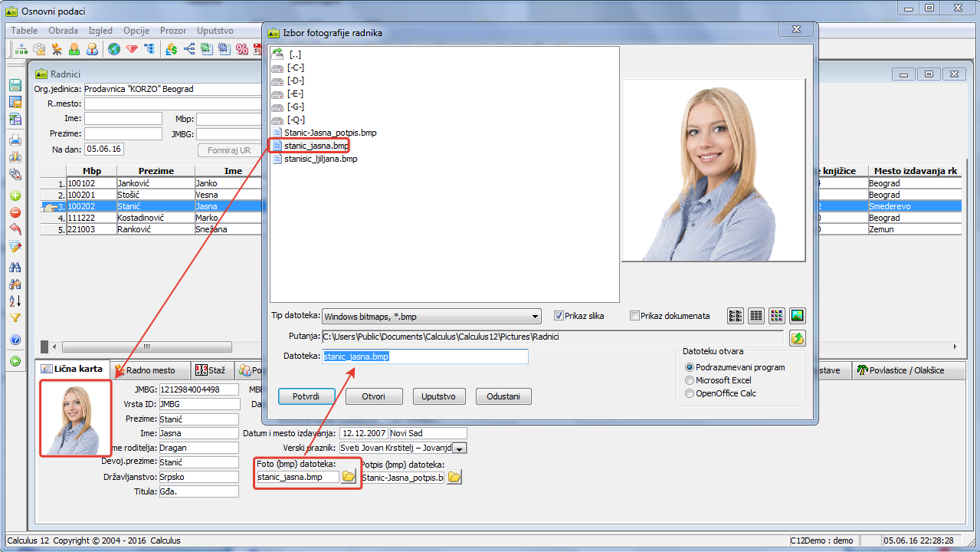Click the Odustani button
The image size is (980, 552).
pos(503,397)
